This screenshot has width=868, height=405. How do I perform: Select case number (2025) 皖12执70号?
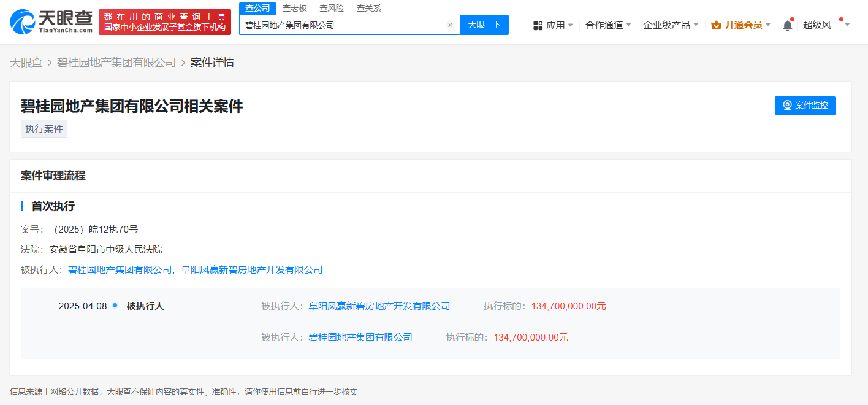pyautogui.click(x=95, y=229)
